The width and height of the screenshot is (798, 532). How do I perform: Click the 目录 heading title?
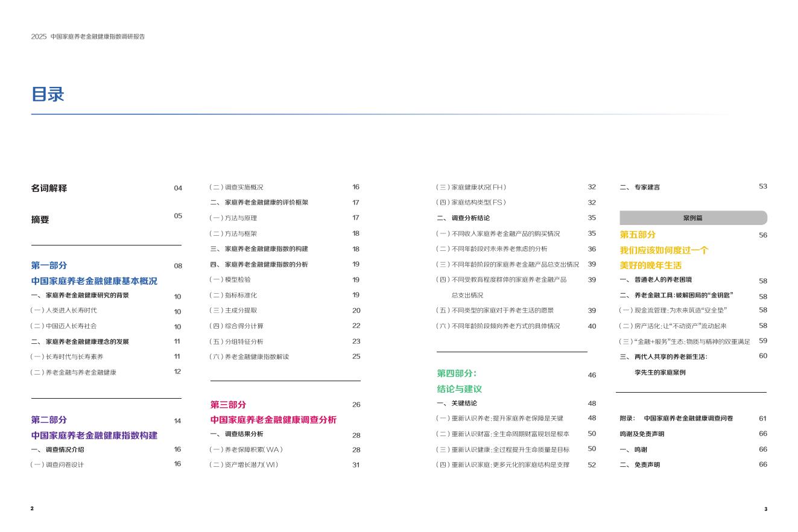pos(48,95)
